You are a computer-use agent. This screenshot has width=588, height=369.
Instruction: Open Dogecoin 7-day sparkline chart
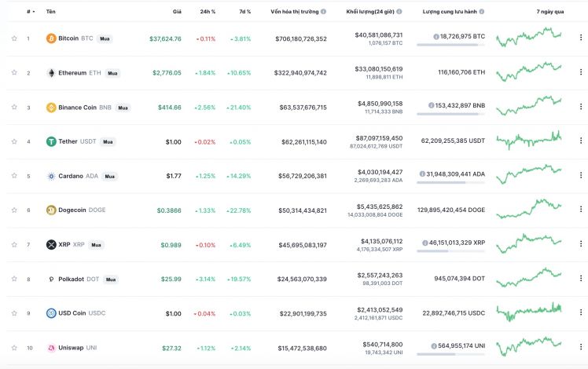pos(529,209)
